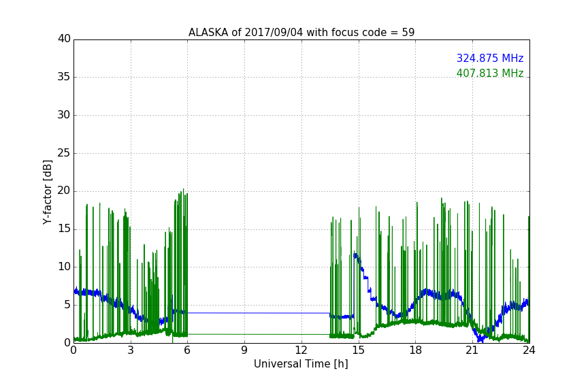Click the y-axis tick label "20"
Screen dimensions: 588x392
click(64, 191)
